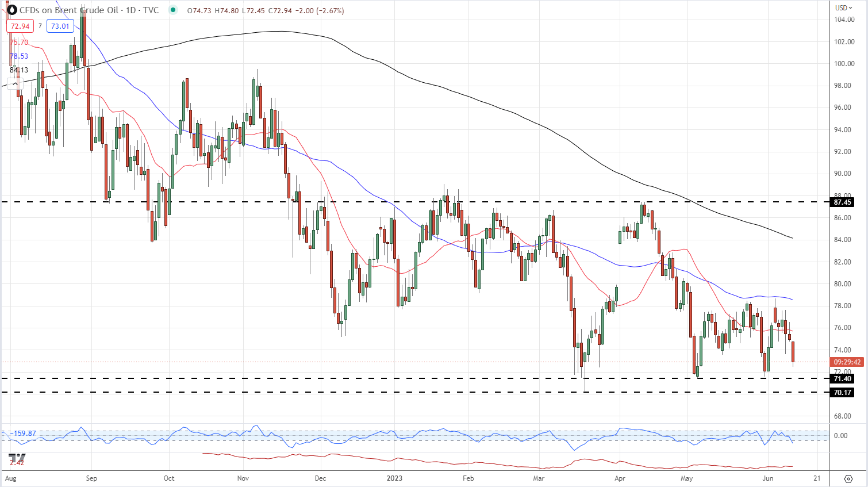The width and height of the screenshot is (868, 487).
Task: Click the 2023 label on time axis
Action: pos(394,478)
